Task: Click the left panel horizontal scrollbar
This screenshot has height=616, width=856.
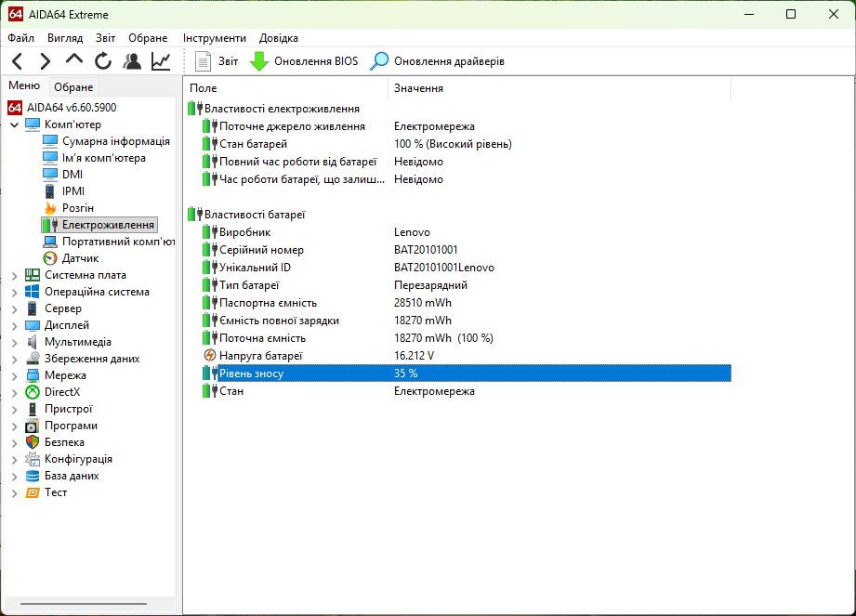Action: (x=84, y=604)
